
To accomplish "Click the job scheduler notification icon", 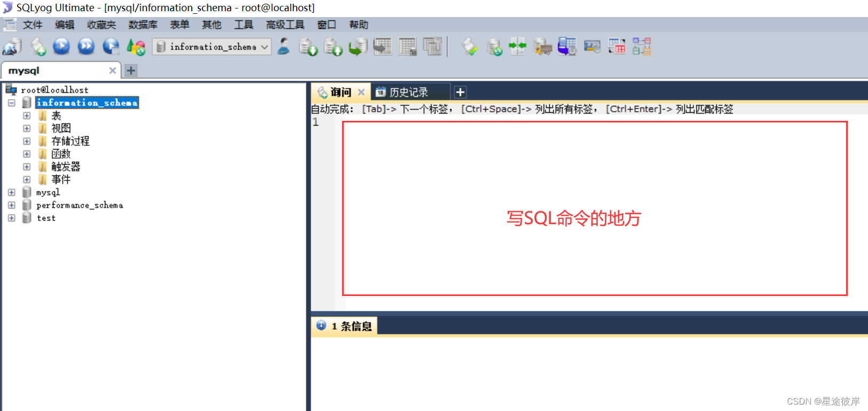I will point(592,47).
